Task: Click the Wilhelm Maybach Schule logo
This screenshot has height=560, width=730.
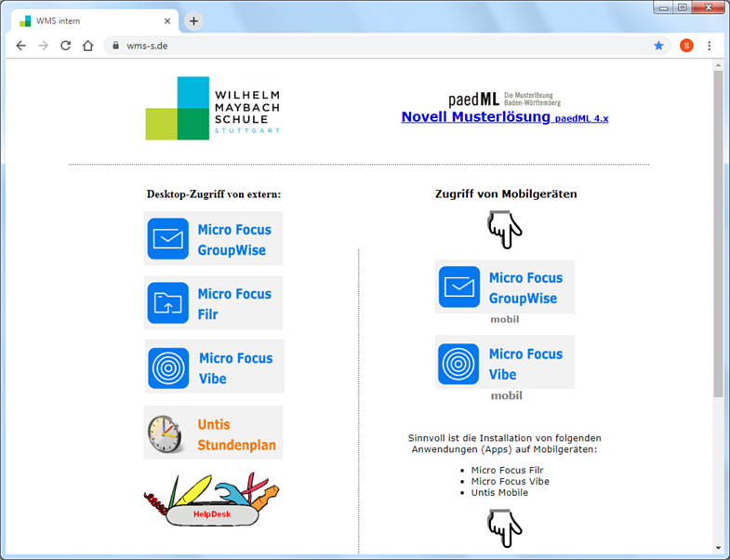Action: click(x=213, y=108)
